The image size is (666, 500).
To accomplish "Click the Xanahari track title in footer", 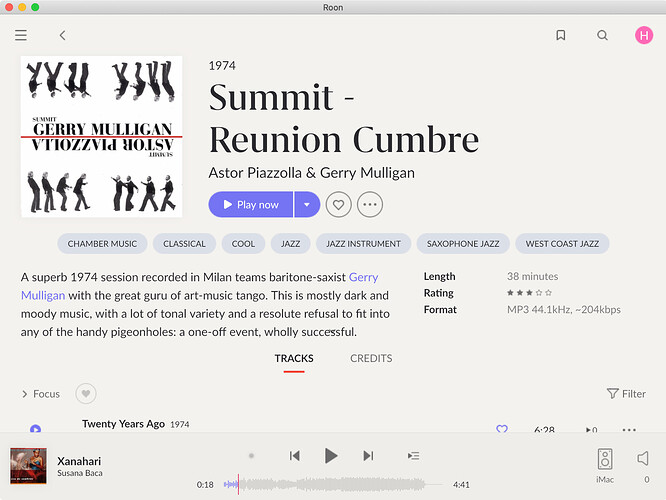I will (x=79, y=461).
